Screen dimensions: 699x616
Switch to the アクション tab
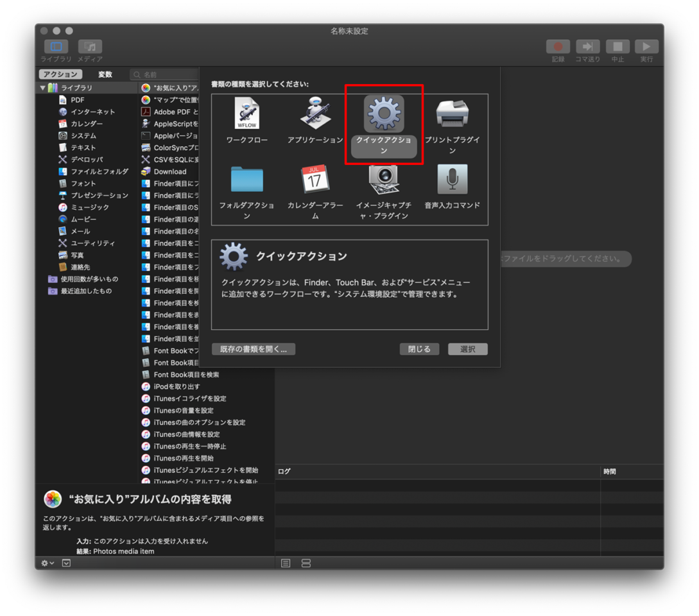(x=60, y=74)
